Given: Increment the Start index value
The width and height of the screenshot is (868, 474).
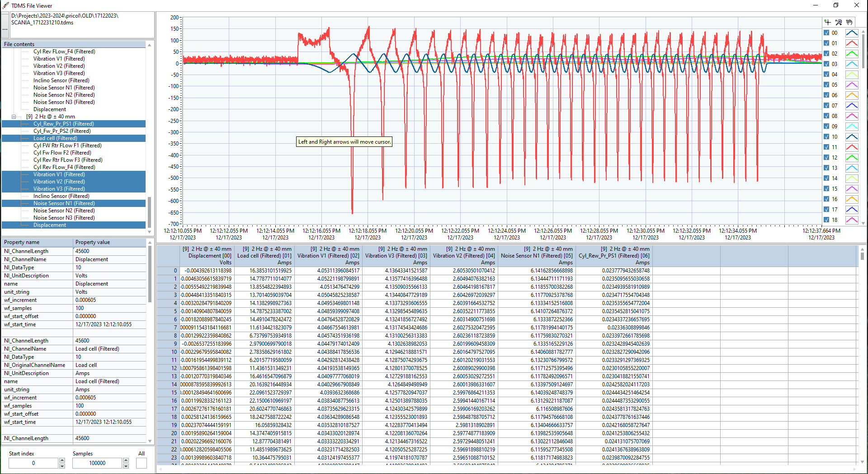Looking at the screenshot, I should (x=62, y=460).
